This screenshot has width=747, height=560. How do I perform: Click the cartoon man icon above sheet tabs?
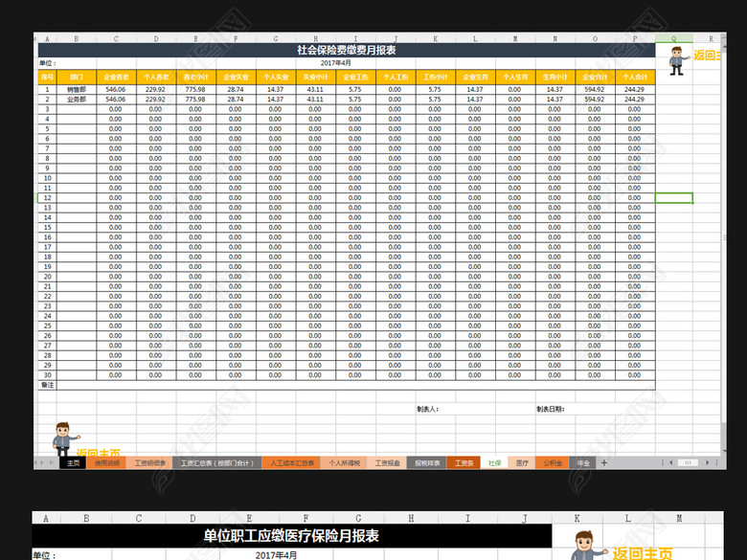click(63, 437)
